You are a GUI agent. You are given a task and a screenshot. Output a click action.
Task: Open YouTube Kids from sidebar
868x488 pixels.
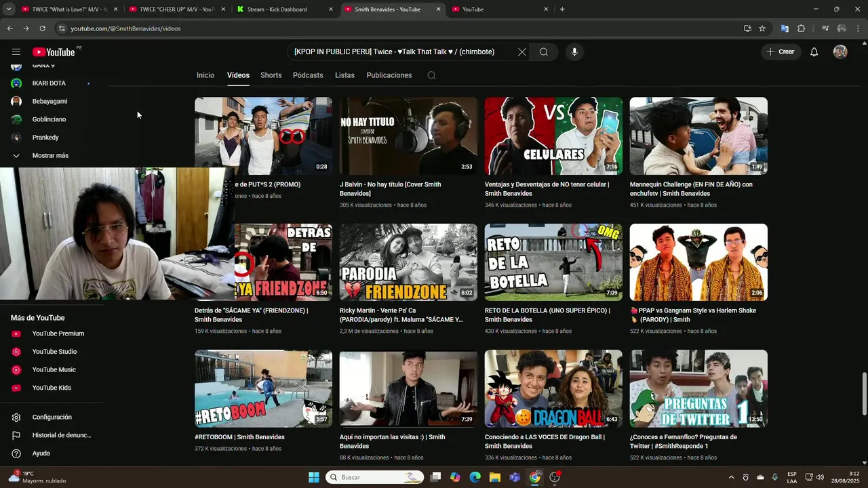[x=53, y=388]
